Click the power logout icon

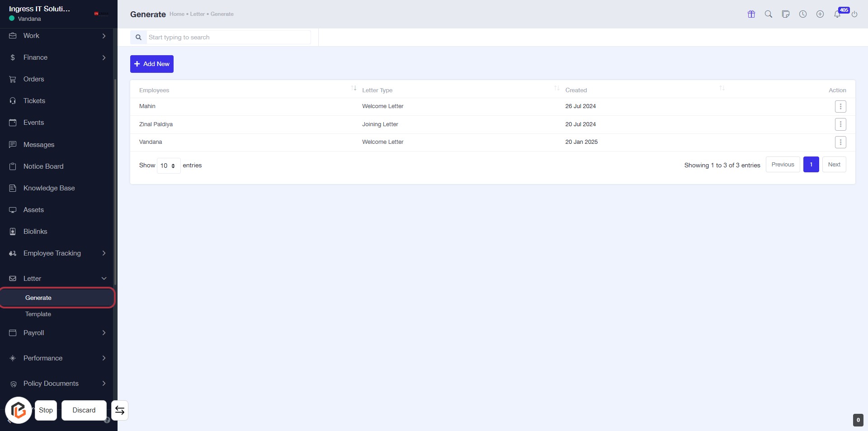(854, 14)
